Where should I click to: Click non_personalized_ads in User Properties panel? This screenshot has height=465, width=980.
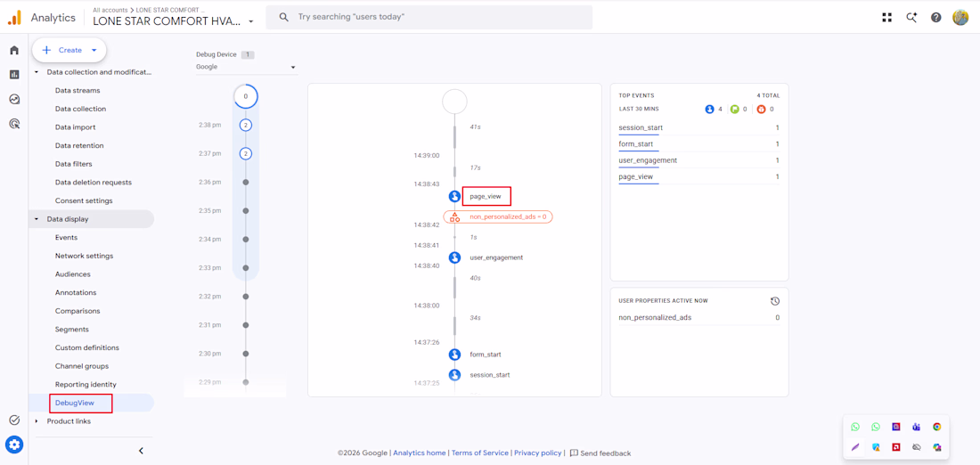tap(655, 317)
